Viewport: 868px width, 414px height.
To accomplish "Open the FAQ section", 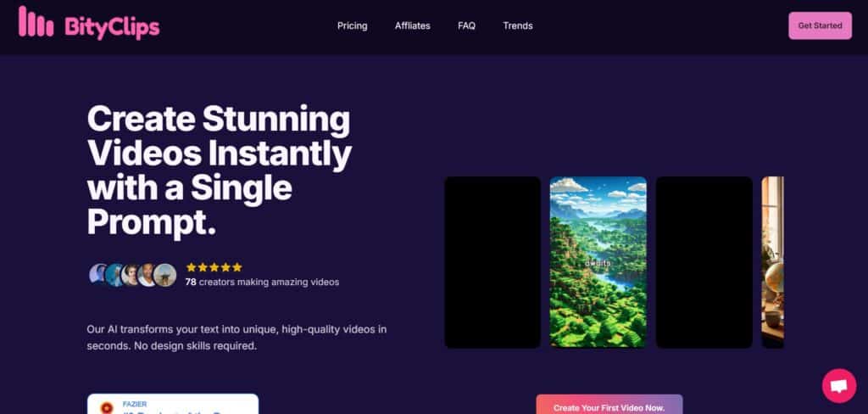I will (x=467, y=25).
